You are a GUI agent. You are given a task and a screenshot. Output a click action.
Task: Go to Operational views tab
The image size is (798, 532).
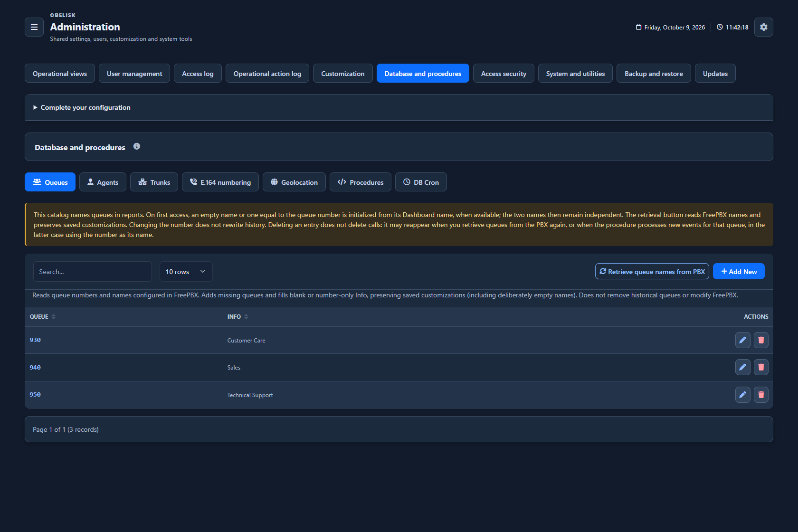coord(60,73)
